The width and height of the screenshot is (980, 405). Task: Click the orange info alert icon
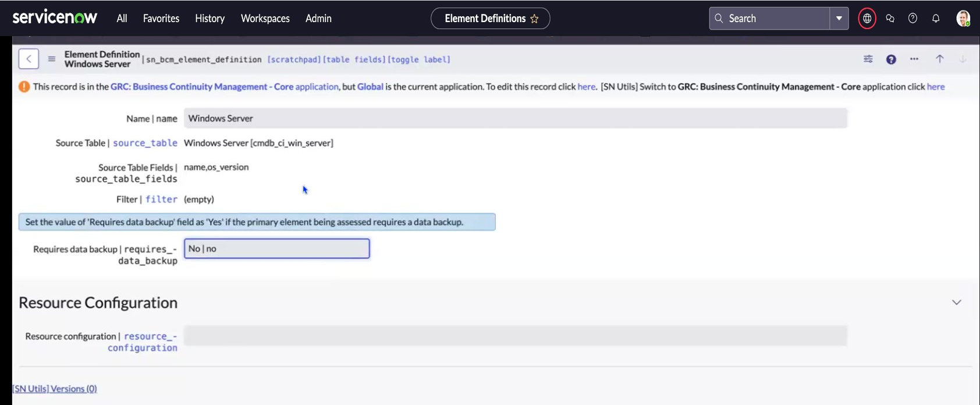coord(24,87)
